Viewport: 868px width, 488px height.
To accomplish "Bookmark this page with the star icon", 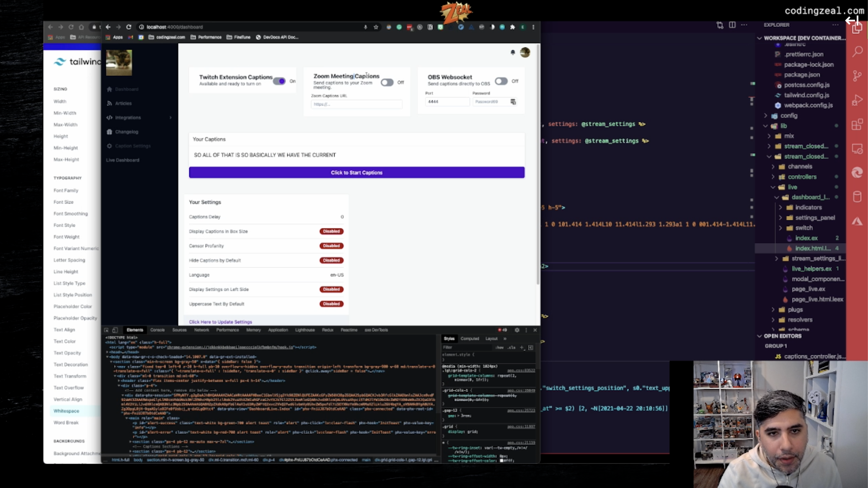I will [376, 27].
